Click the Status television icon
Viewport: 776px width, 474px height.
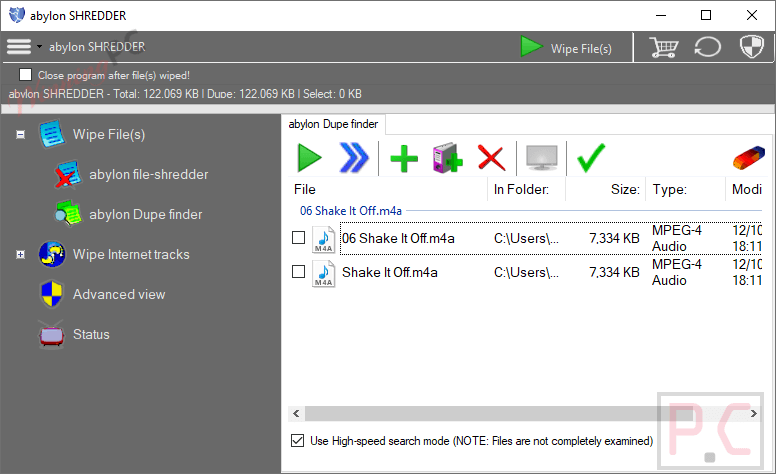pos(51,334)
